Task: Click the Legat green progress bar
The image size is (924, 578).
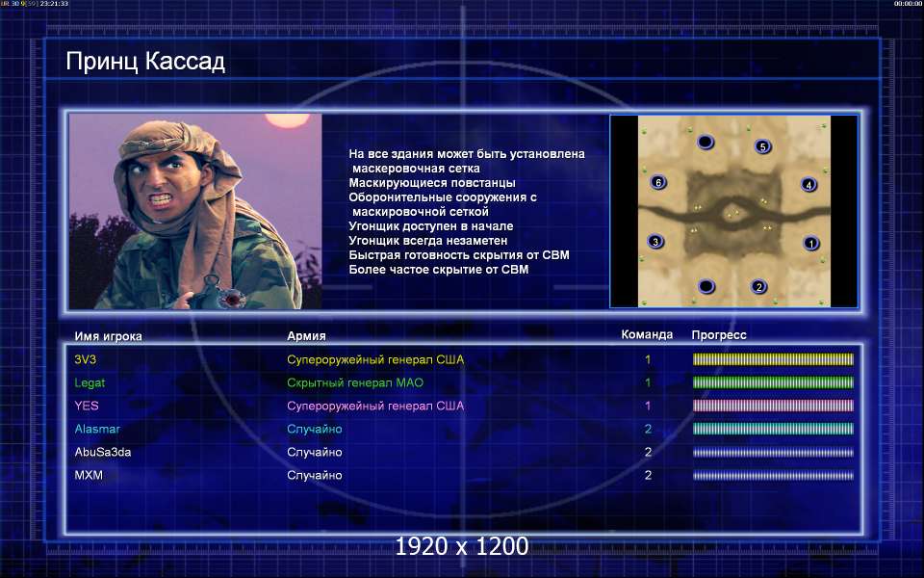Action: 773,382
